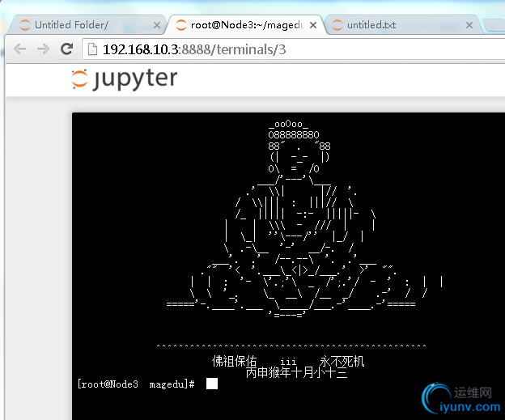Click the terminal cursor at root@Node3 prompt
505x420 pixels.
(x=212, y=384)
